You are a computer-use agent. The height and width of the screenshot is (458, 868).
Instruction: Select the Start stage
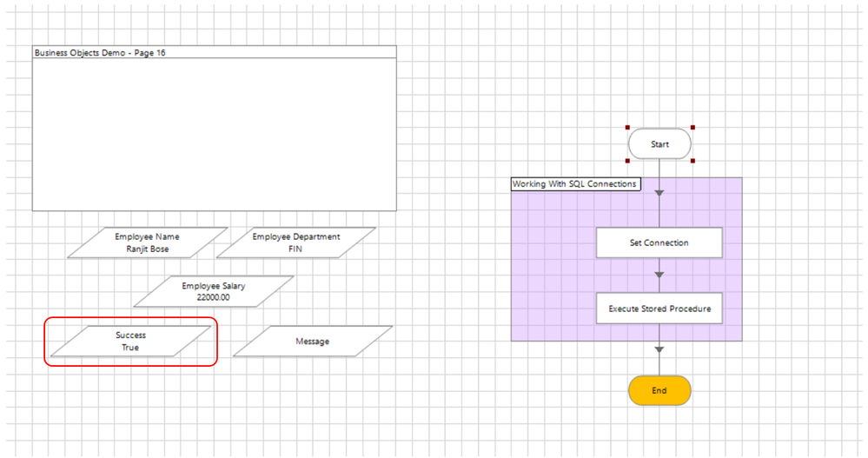659,144
